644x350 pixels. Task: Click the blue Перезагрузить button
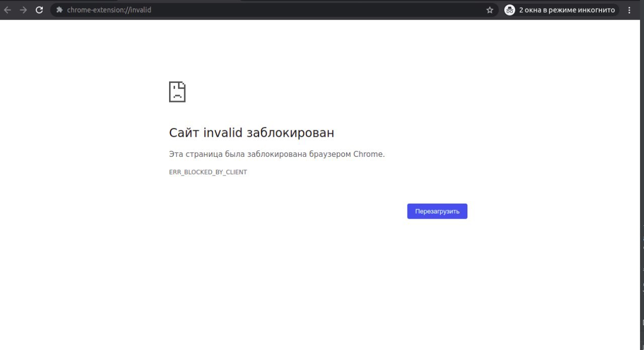tap(437, 211)
